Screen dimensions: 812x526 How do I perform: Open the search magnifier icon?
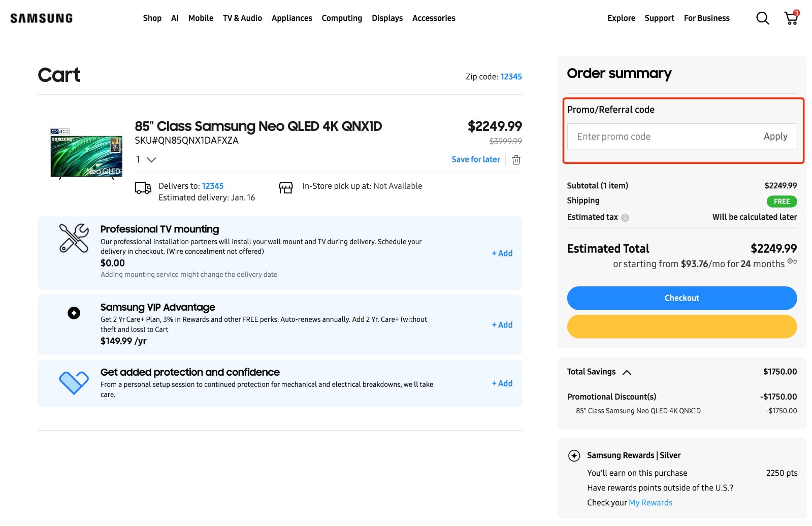pyautogui.click(x=762, y=18)
